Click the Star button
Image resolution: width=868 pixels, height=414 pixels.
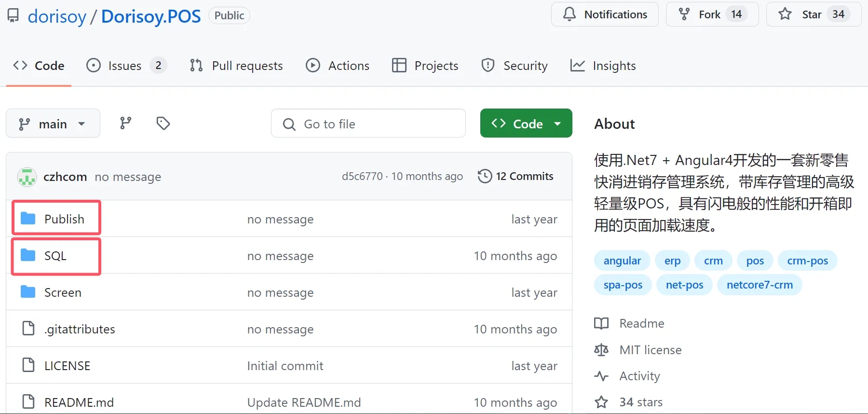(813, 14)
